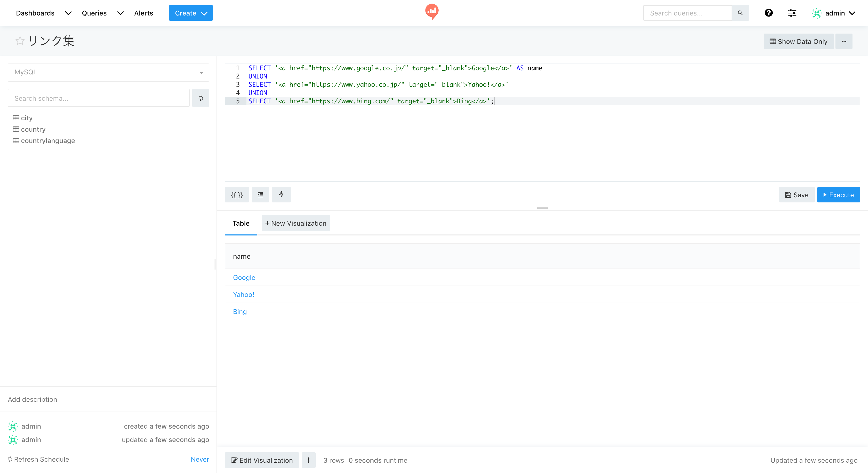Screen dimensions: 868x473
Task: Toggle autocomplete lightning bolt button
Action: click(x=281, y=195)
